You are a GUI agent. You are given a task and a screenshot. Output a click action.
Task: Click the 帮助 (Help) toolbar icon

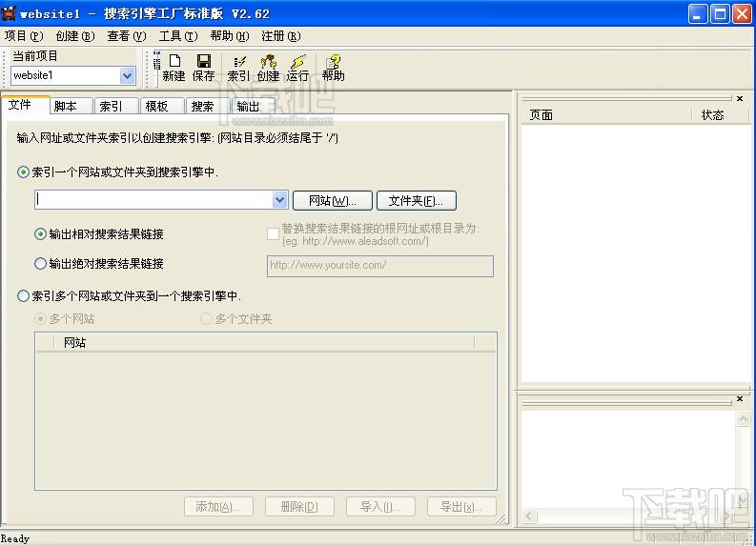[333, 68]
